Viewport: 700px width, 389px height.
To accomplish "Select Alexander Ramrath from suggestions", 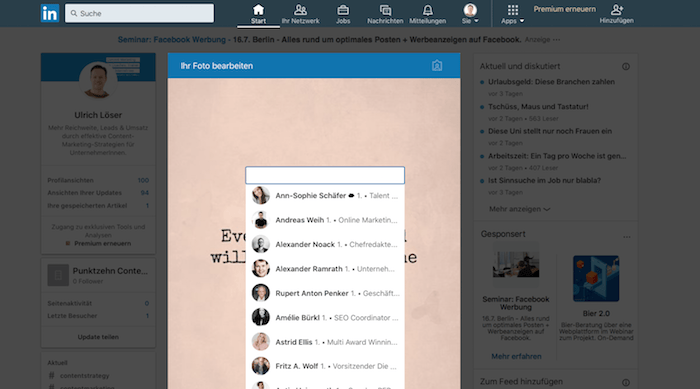I will click(325, 269).
